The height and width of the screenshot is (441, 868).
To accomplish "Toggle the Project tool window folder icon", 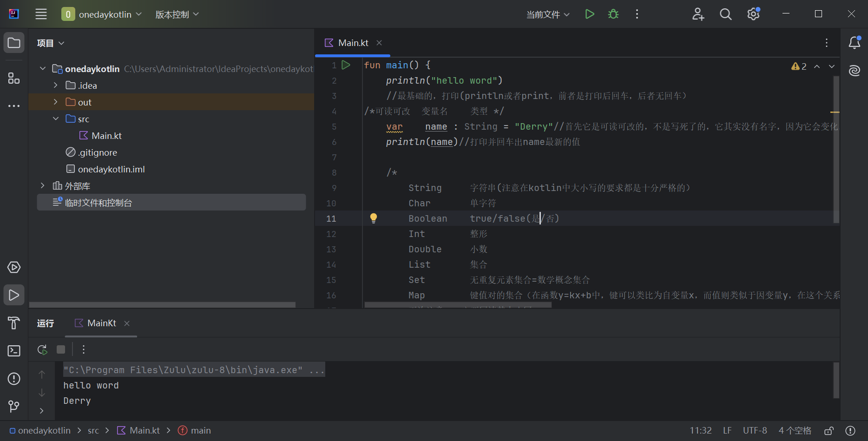I will coord(14,43).
